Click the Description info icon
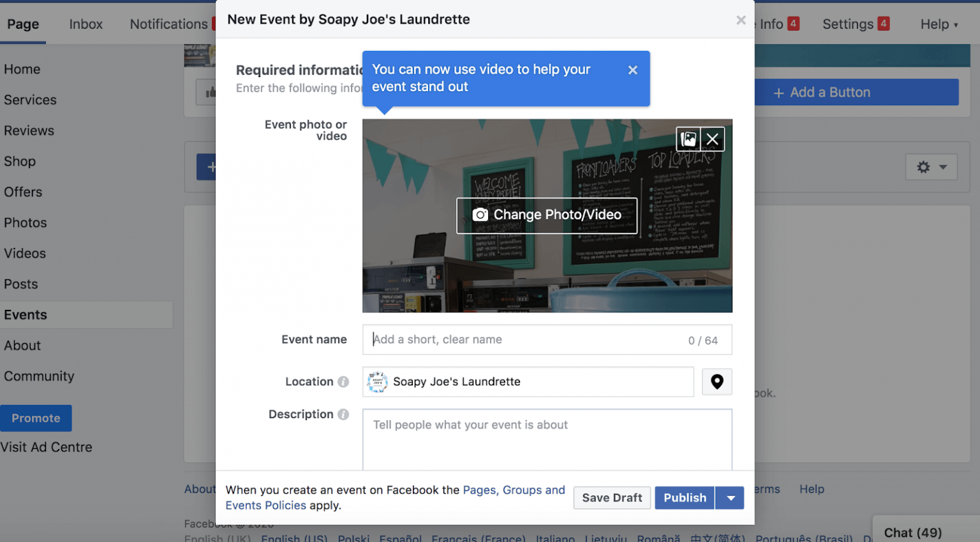Image resolution: width=980 pixels, height=542 pixels. point(343,414)
